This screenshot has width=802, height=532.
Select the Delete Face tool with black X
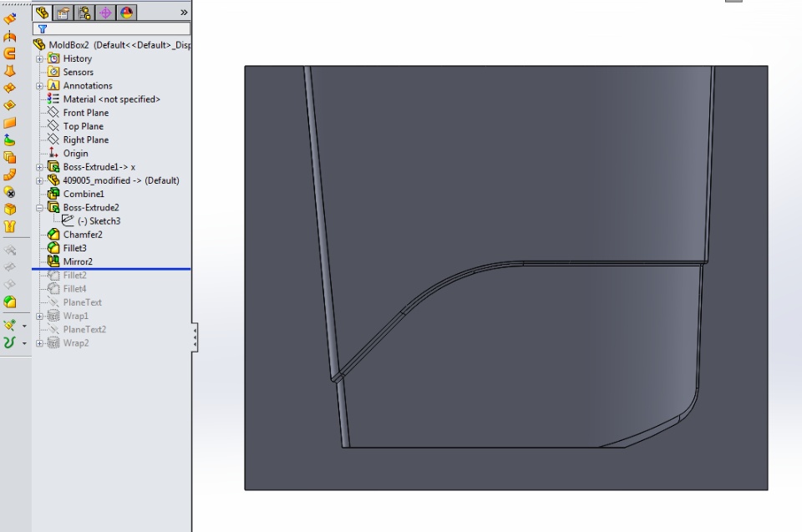pos(10,192)
